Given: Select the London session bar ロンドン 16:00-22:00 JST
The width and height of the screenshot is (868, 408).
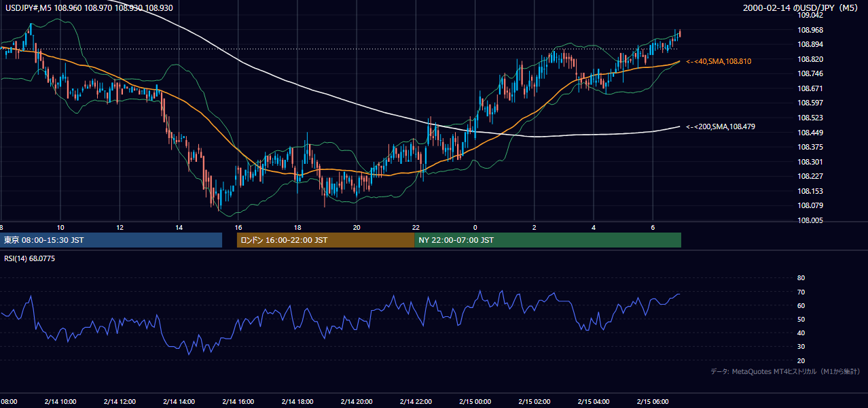Looking at the screenshot, I should (325, 240).
